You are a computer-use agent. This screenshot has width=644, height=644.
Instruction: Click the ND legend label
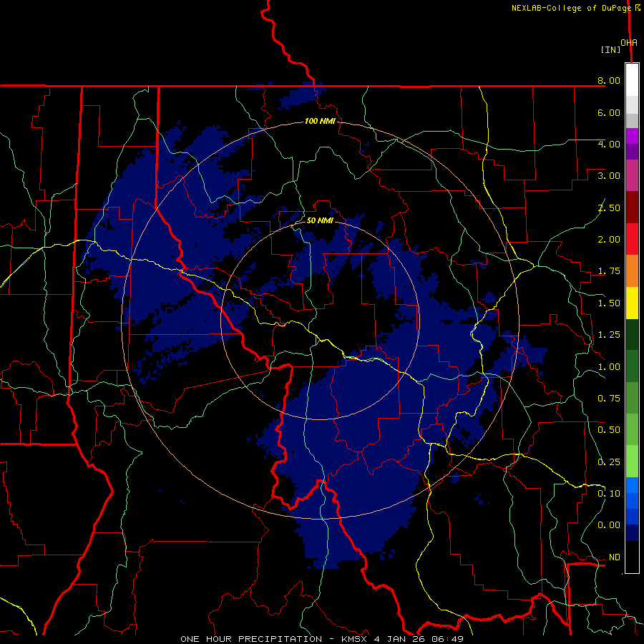pyautogui.click(x=615, y=557)
